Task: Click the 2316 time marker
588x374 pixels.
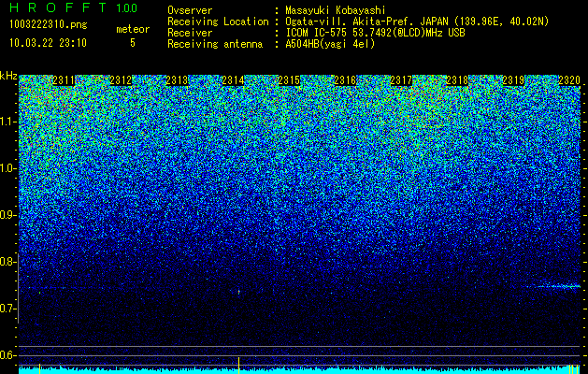Action: click(345, 80)
